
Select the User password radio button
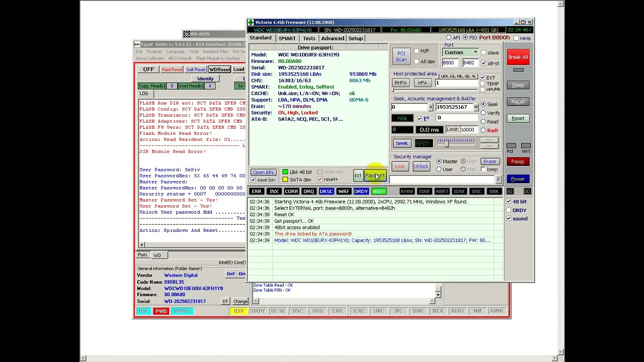click(x=439, y=170)
